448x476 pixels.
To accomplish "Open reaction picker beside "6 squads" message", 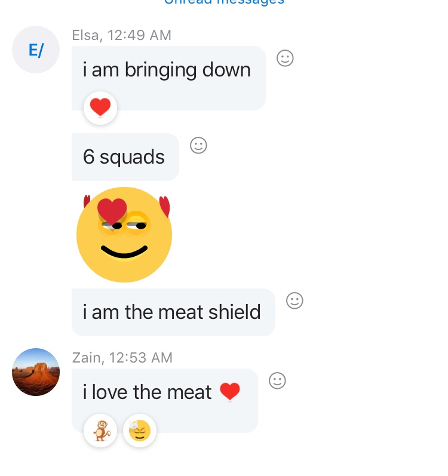I will tap(198, 145).
